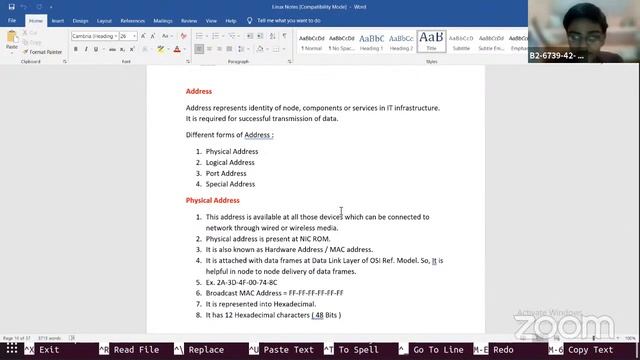Image resolution: width=640 pixels, height=360 pixels.
Task: Click the Borders icon in Paragraph group
Action: (x=276, y=49)
